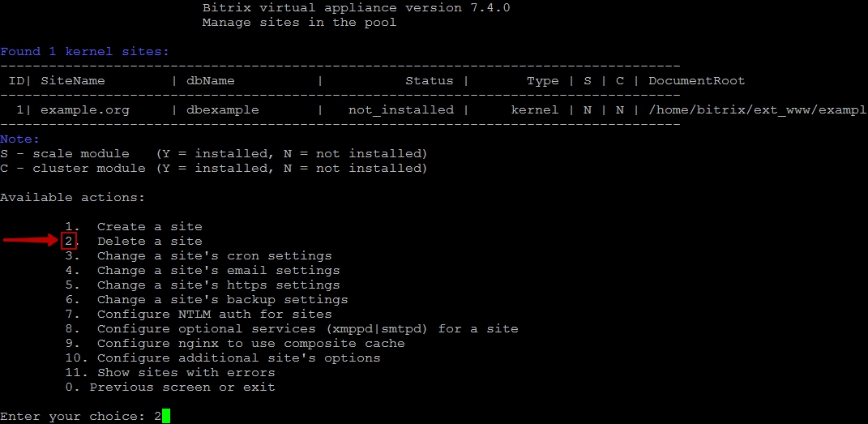Click the not_installed status value
The image size is (868, 424).
pos(401,110)
